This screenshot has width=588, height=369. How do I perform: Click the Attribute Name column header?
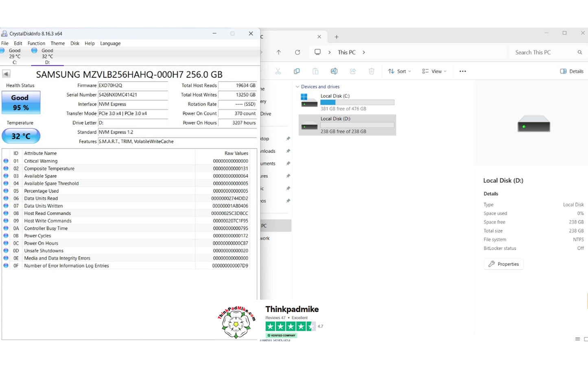tap(40, 153)
